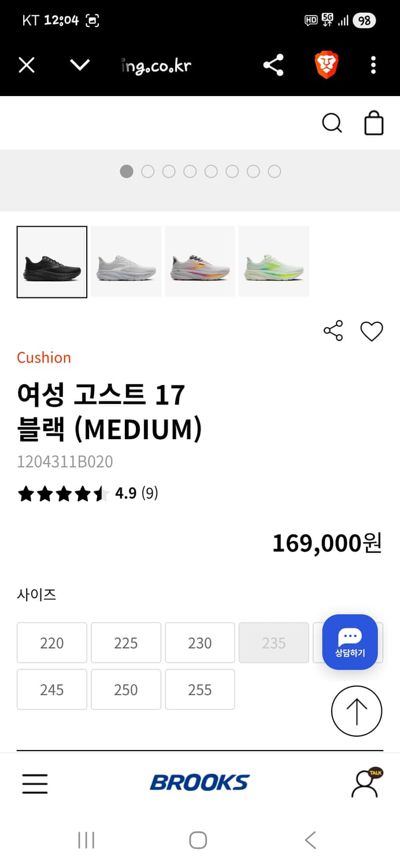
Task: Tap the share icon near the product title
Action: [x=333, y=330]
